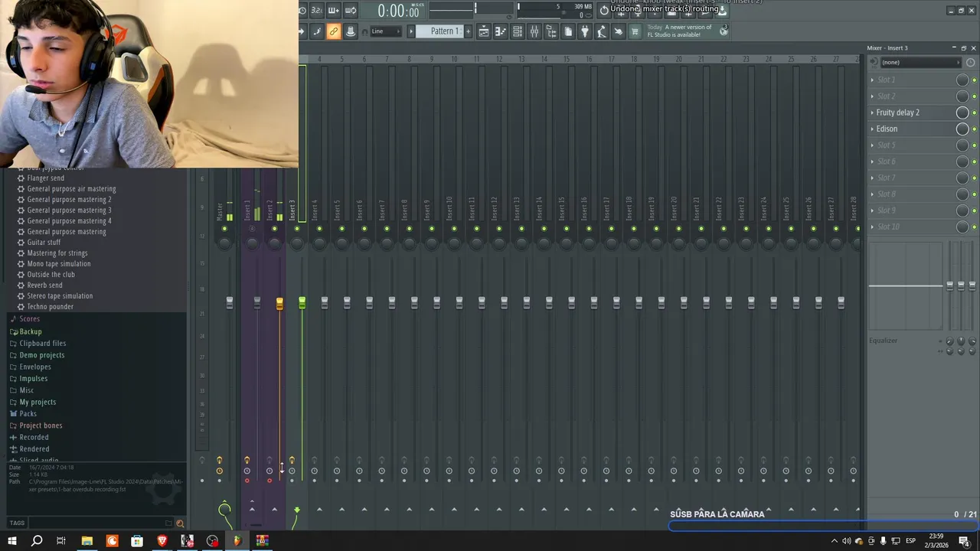Click the tempo tapper icon
Viewport: 980px width, 551px height.
pyautogui.click(x=601, y=31)
